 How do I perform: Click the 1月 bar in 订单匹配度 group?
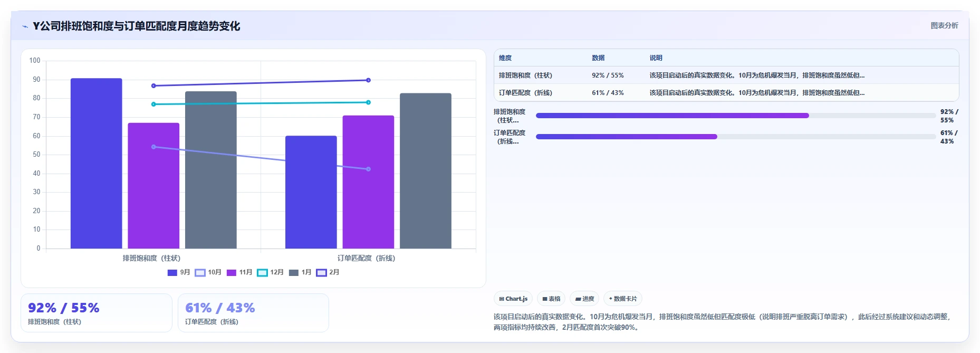coord(426,171)
